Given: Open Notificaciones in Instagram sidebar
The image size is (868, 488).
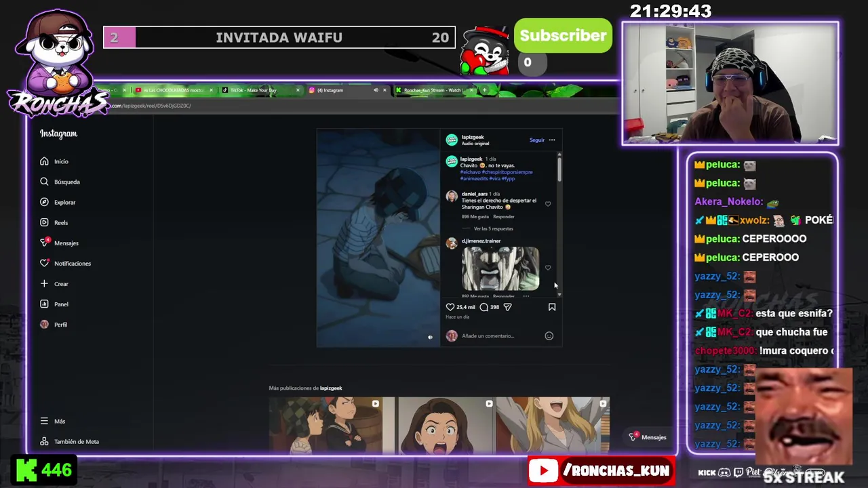Looking at the screenshot, I should tap(65, 263).
